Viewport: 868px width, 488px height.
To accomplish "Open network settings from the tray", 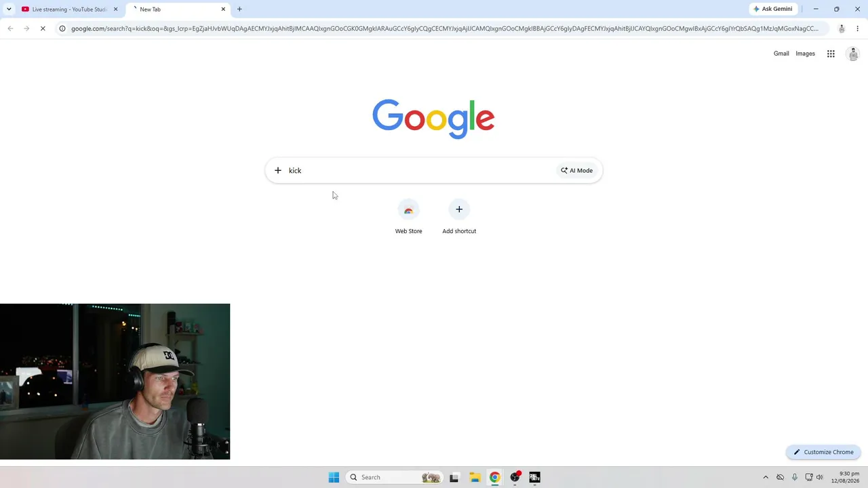I will pos(809,477).
